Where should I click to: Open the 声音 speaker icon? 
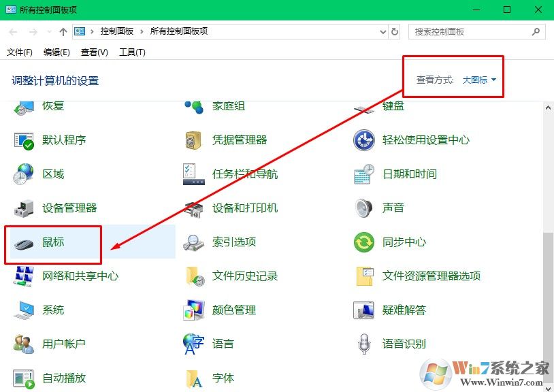[364, 208]
